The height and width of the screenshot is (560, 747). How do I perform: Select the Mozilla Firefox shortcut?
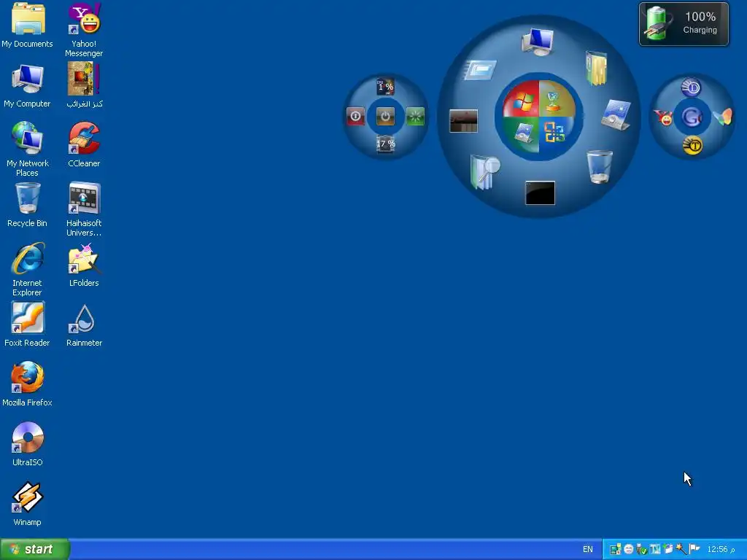[27, 384]
